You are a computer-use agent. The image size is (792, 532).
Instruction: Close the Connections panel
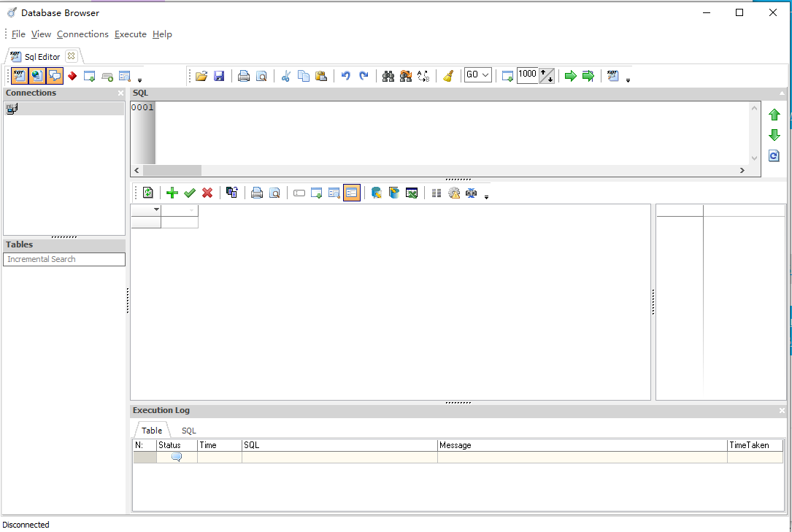[x=120, y=93]
